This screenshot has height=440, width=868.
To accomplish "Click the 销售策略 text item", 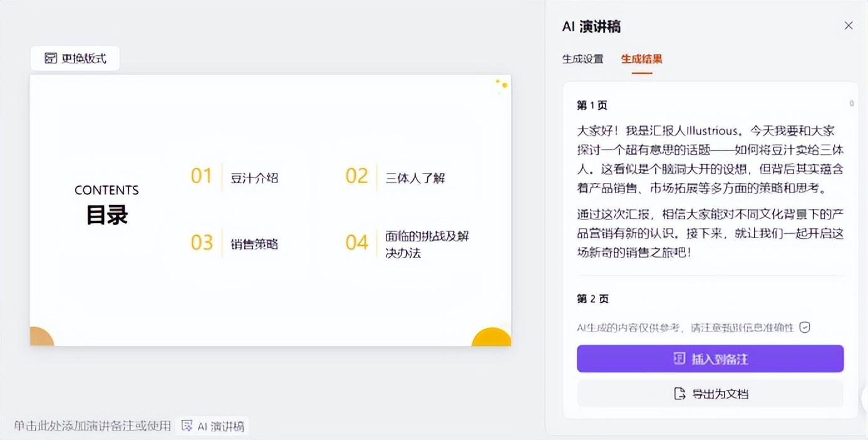I will coord(254,244).
